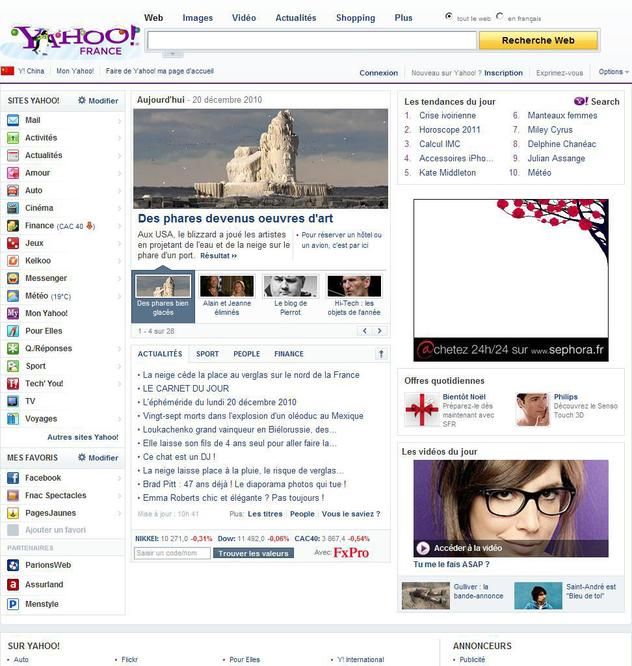Screen dimensions: 632x666
Task: Expand the search box suggestions arrow
Action: point(172,54)
